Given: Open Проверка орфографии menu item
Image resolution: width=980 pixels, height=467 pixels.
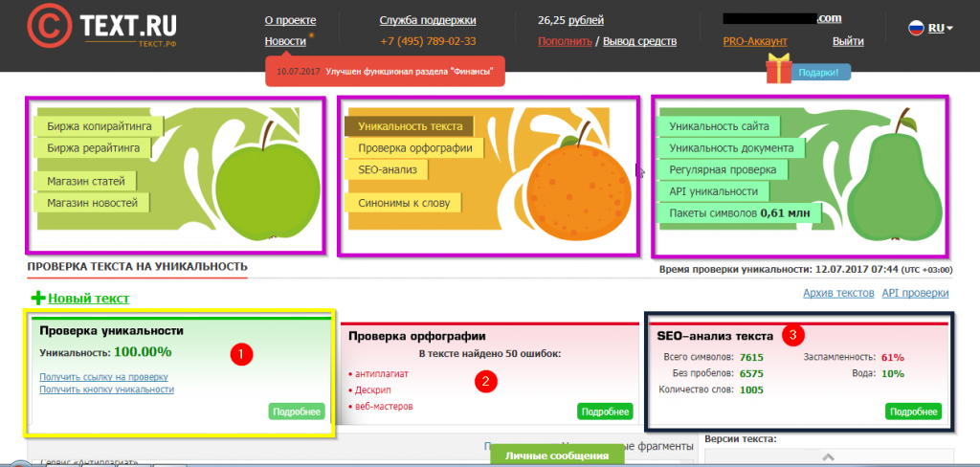Looking at the screenshot, I should tap(414, 148).
